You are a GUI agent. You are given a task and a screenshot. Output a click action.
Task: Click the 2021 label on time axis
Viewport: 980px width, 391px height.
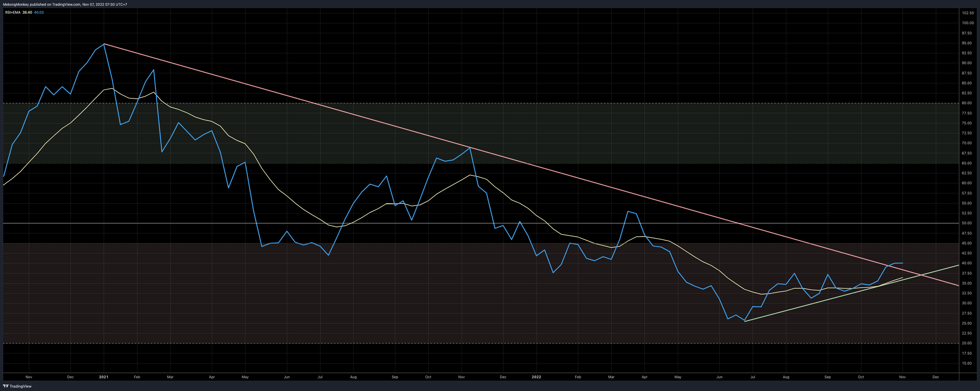point(104,377)
